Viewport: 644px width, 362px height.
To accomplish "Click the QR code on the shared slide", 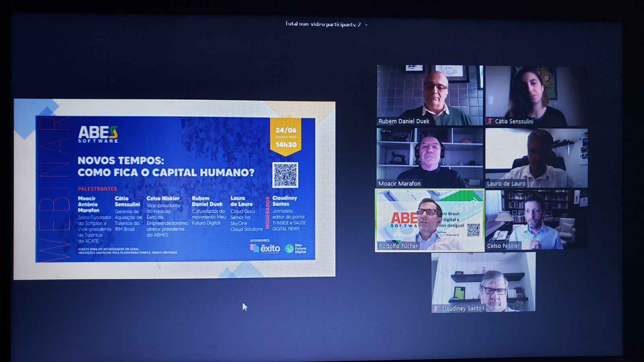I will (285, 175).
